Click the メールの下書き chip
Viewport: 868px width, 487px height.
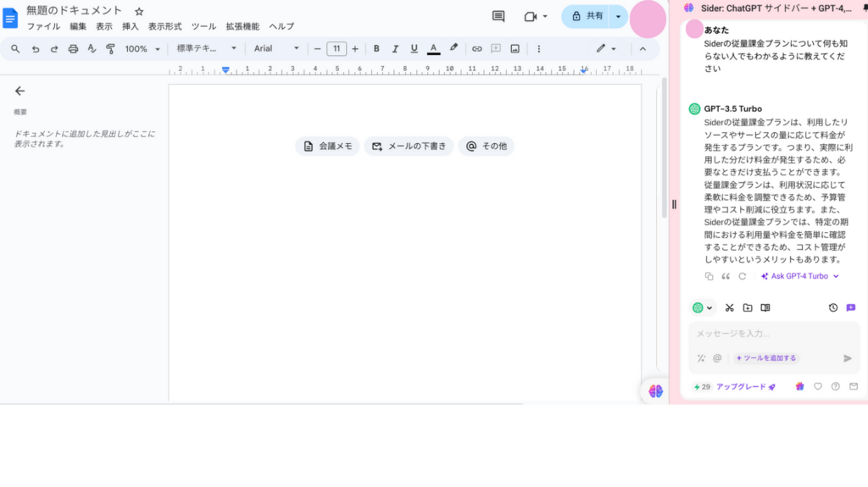tap(409, 147)
